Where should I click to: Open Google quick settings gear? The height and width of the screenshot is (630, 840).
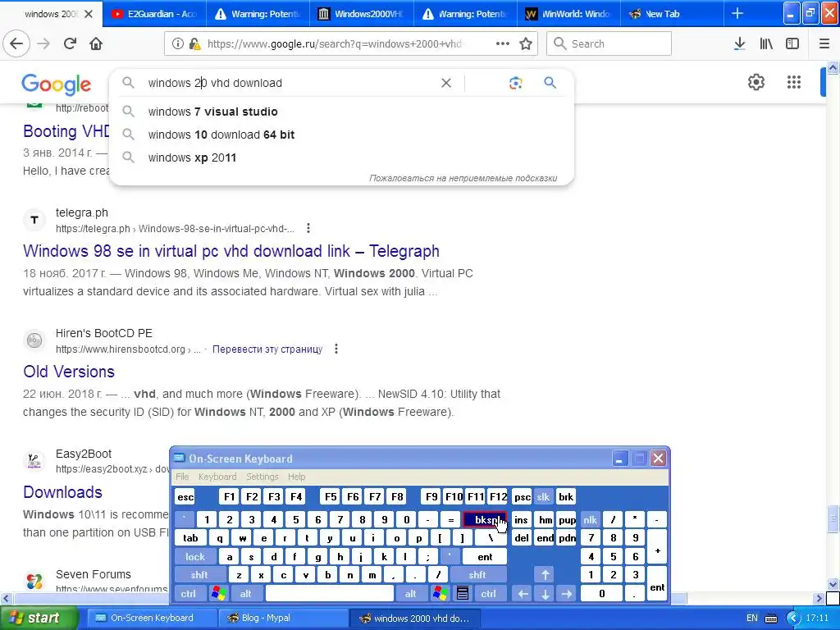point(756,82)
